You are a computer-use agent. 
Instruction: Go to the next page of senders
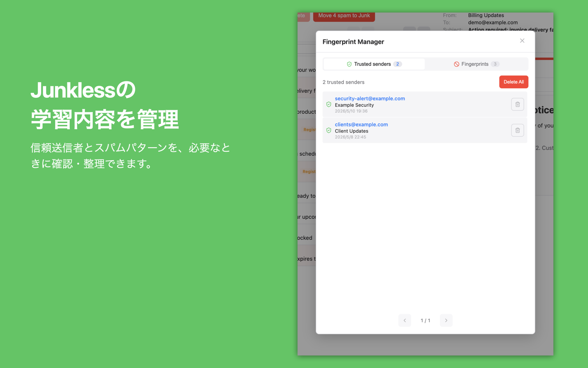click(446, 321)
